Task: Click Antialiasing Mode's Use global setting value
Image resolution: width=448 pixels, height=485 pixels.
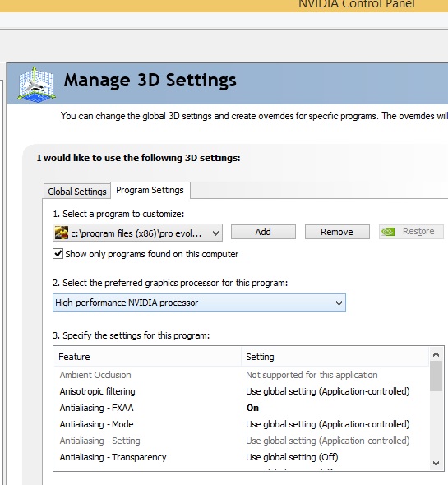Action: (x=328, y=424)
